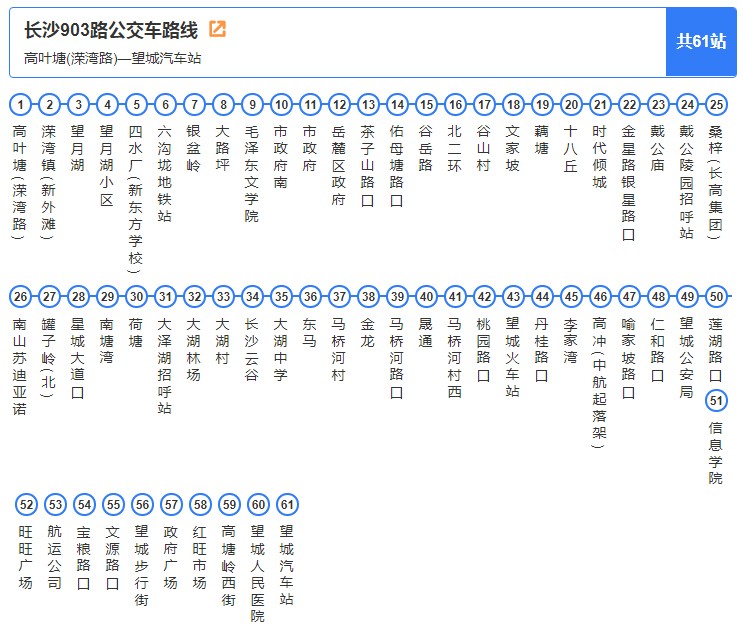The height and width of the screenshot is (639, 743).
Task: Click station 16 circle for 北二环
Action: click(x=455, y=104)
